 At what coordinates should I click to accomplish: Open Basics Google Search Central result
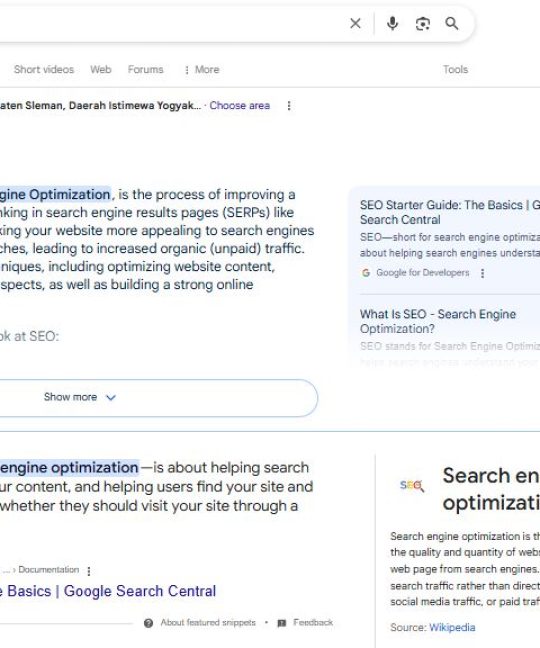pos(108,591)
